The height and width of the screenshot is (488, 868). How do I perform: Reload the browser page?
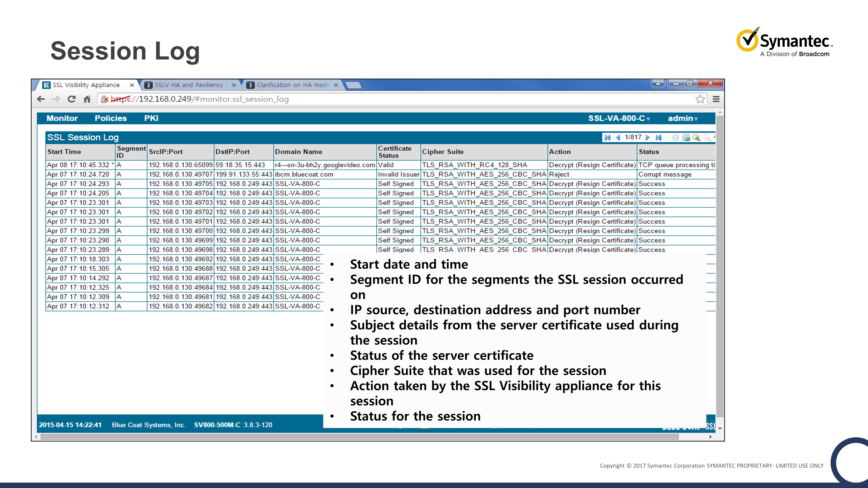[71, 99]
